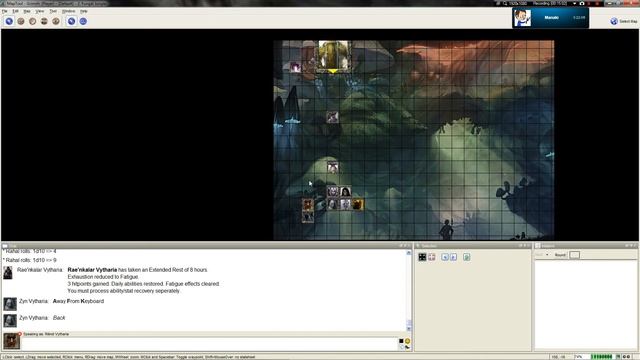Viewport: 640px width, 360px height.
Task: Click the Chat panel title icon
Action: pos(5,246)
